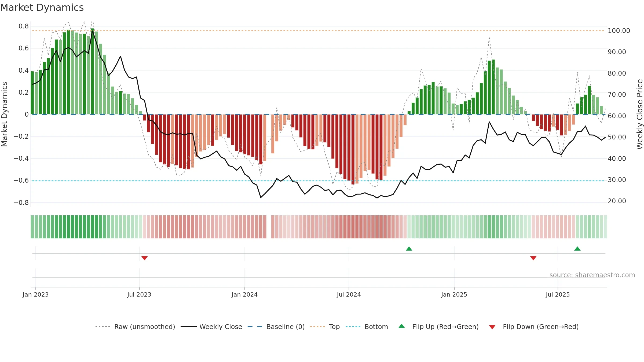Toggle the Top legend entry
Screen dimensions: 644x362
click(x=325, y=327)
